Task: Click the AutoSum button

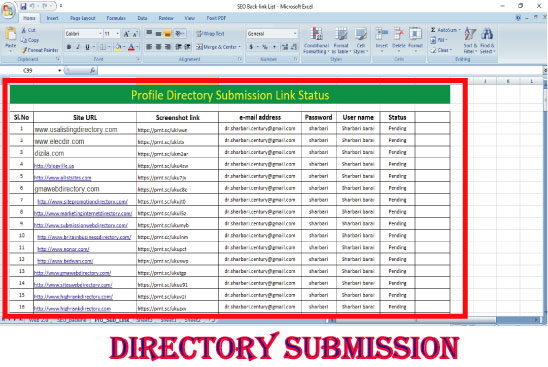Action: [445, 30]
